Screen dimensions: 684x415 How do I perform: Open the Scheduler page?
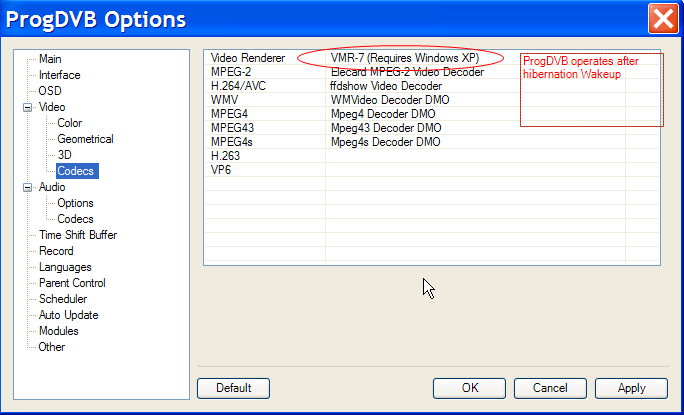click(x=63, y=299)
